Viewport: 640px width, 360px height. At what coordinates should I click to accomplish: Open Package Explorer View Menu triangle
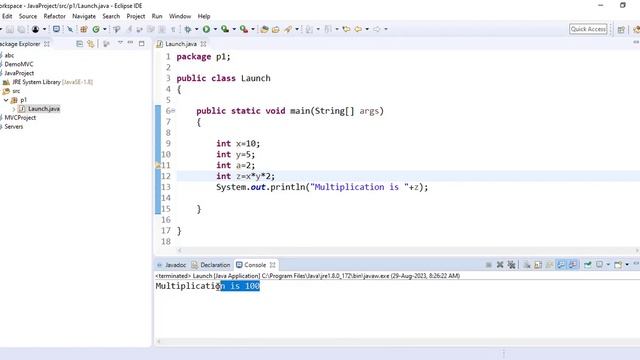pyautogui.click(x=120, y=42)
